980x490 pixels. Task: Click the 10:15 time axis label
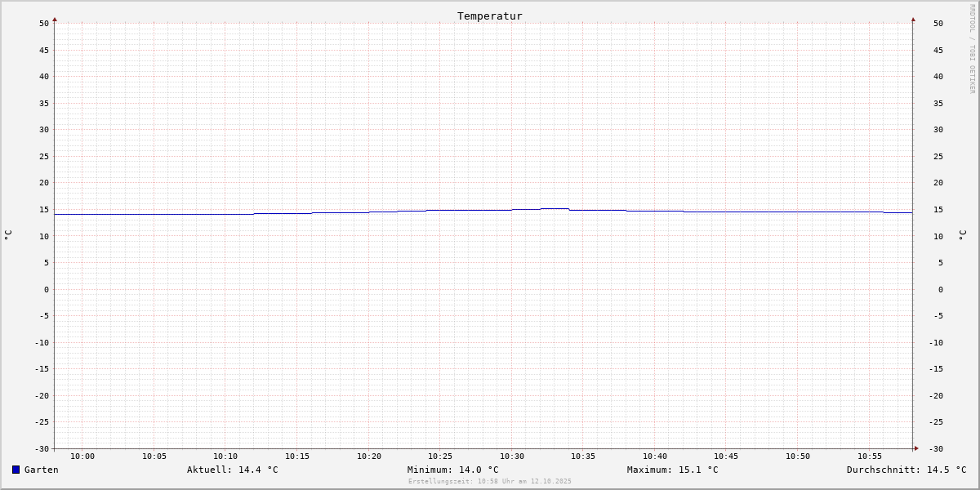click(x=297, y=457)
